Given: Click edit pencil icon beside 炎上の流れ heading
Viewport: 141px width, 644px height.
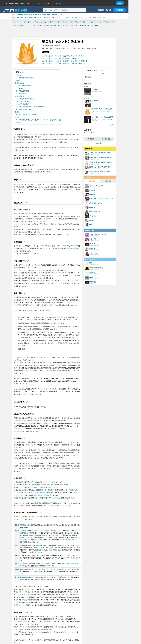Looking at the screenshot, I should tap(27, 203).
